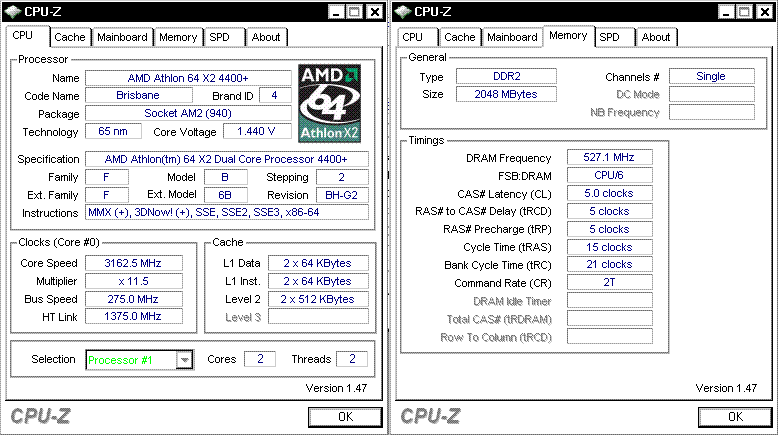Click the empty NB Frequency field
778x436 pixels.
(712, 112)
